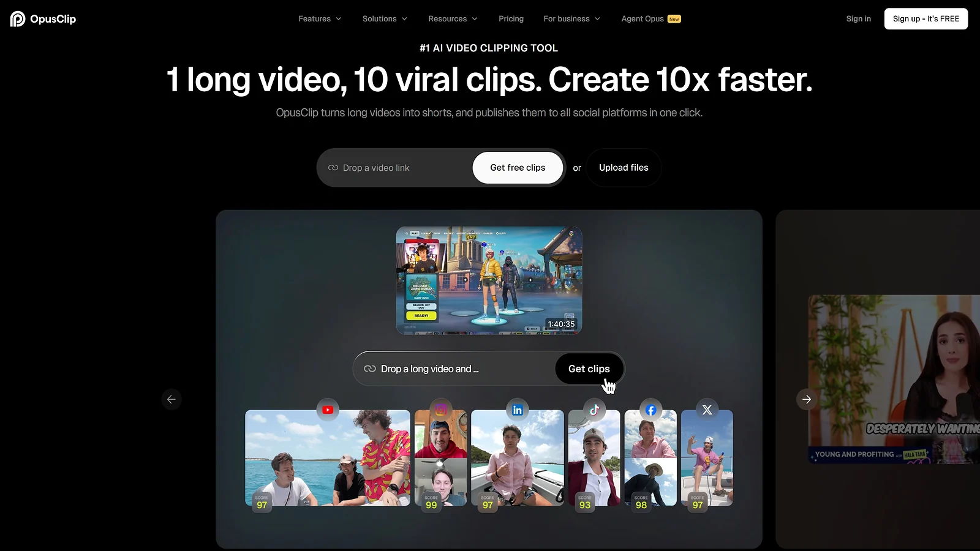Click the Instagram icon
980x551 pixels.
(440, 410)
